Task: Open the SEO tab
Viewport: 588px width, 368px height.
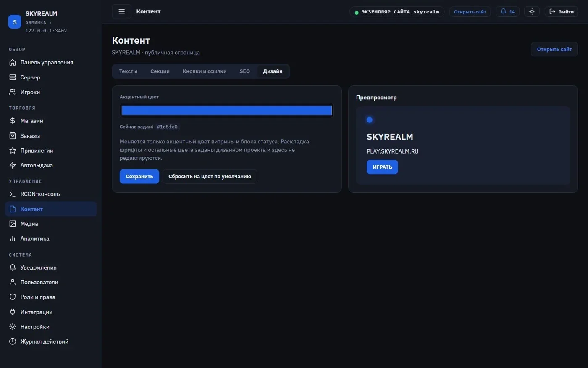Action: (x=245, y=71)
